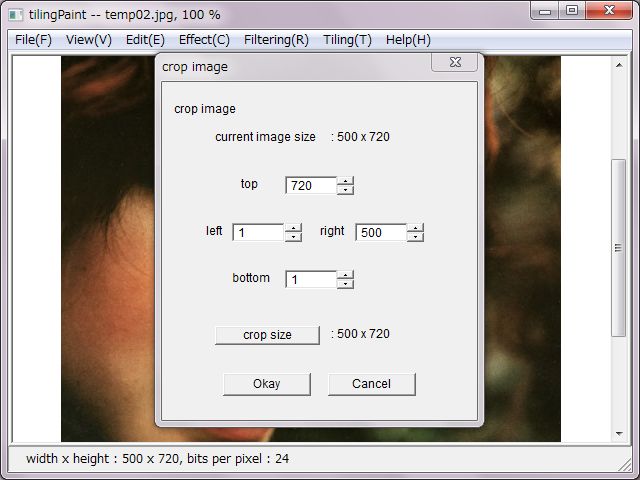Click the left value input field

point(258,233)
